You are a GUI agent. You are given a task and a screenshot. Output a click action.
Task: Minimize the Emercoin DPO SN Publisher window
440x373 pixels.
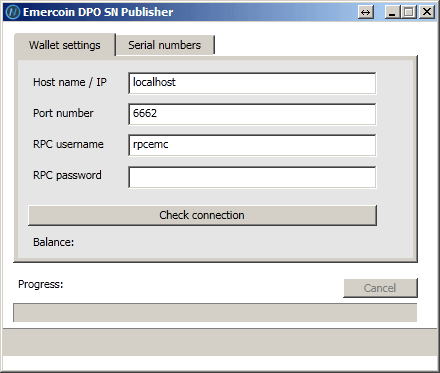coord(393,12)
